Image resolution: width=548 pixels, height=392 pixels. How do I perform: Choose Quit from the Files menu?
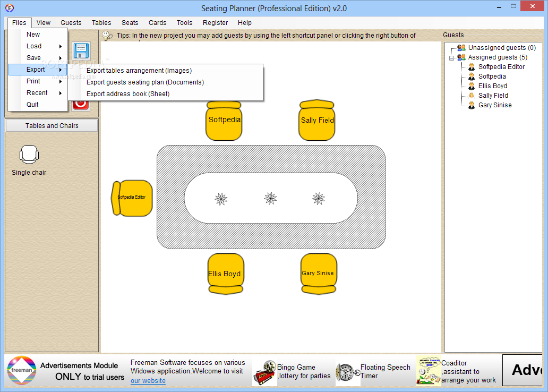(38, 105)
